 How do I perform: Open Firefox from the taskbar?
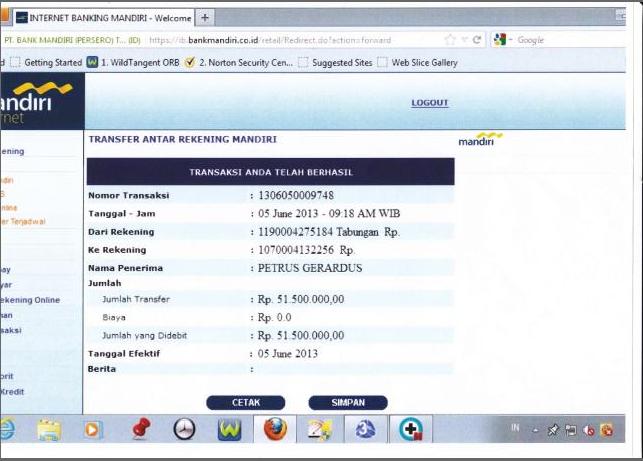click(x=274, y=429)
